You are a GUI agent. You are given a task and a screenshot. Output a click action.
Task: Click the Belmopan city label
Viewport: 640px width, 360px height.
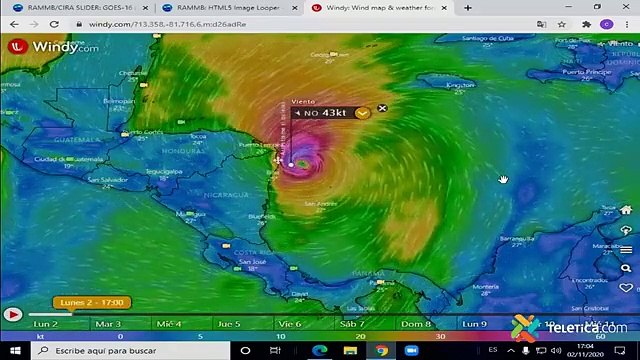(119, 101)
